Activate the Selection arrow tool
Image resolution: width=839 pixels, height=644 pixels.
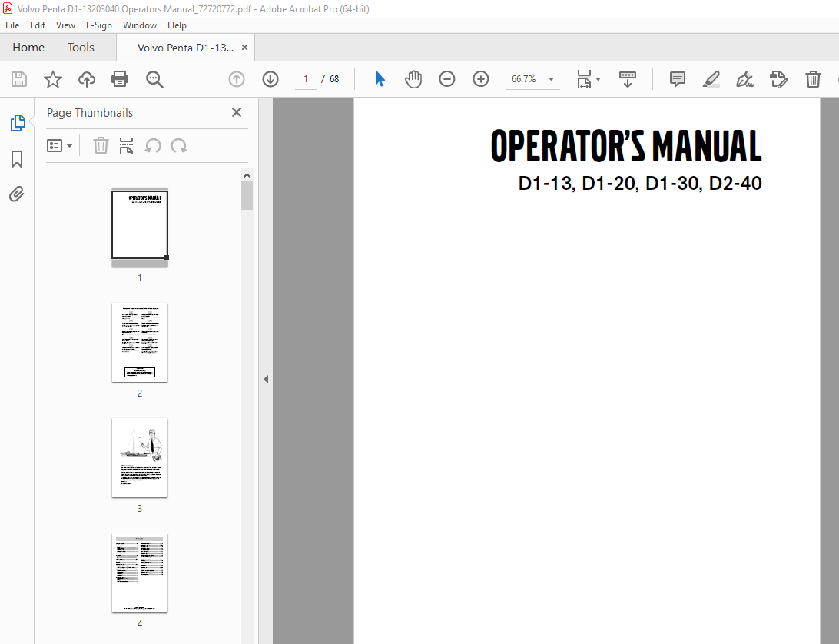click(x=380, y=79)
